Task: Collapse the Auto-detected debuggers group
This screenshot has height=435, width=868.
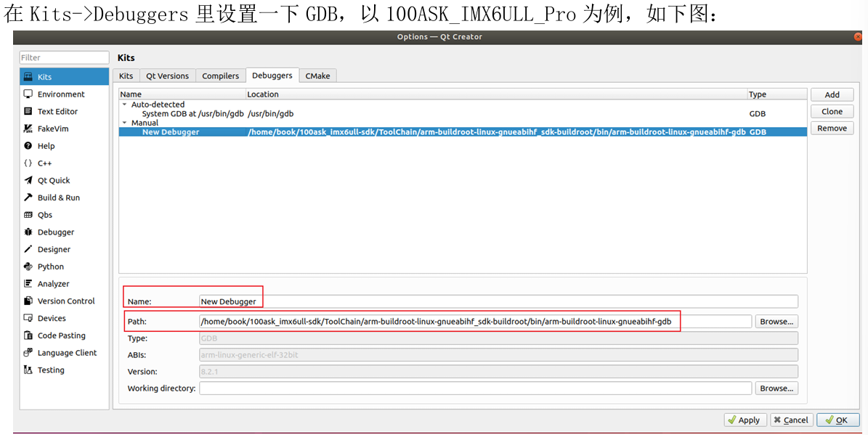Action: [x=124, y=104]
